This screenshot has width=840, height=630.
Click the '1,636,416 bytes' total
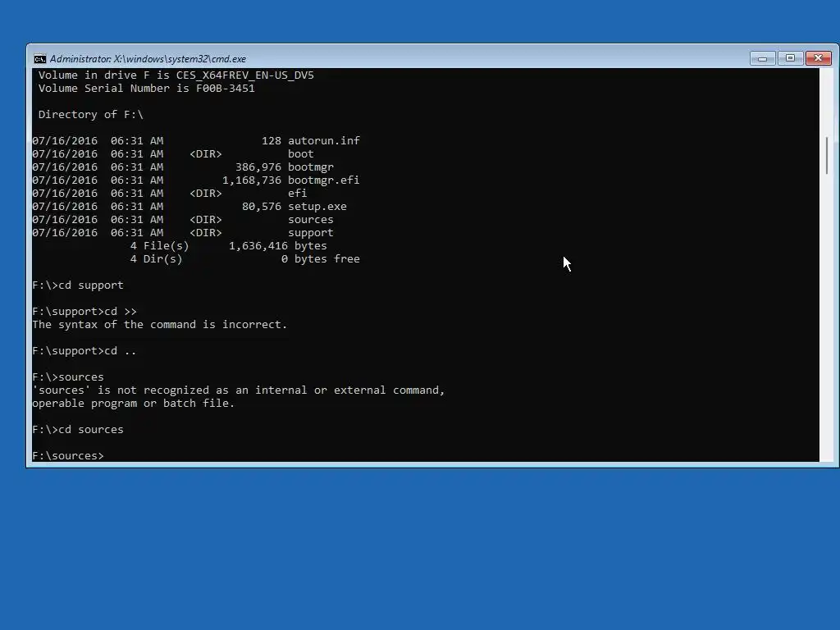277,246
